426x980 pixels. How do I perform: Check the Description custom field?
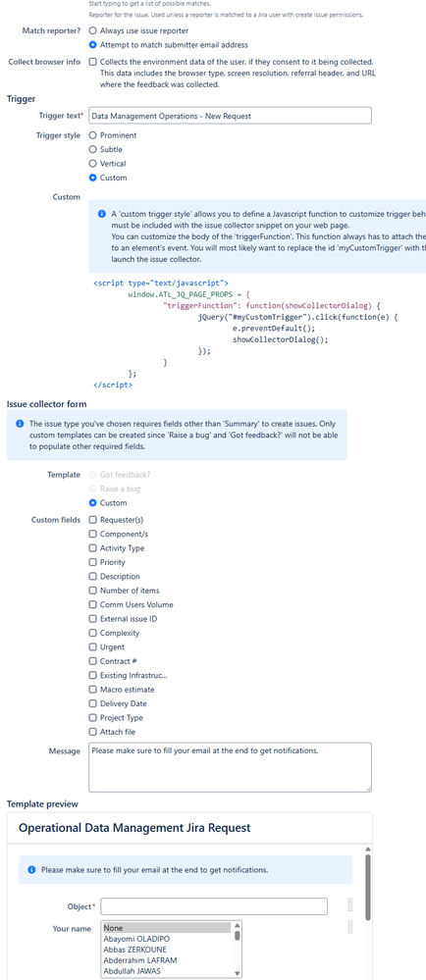[x=93, y=576]
